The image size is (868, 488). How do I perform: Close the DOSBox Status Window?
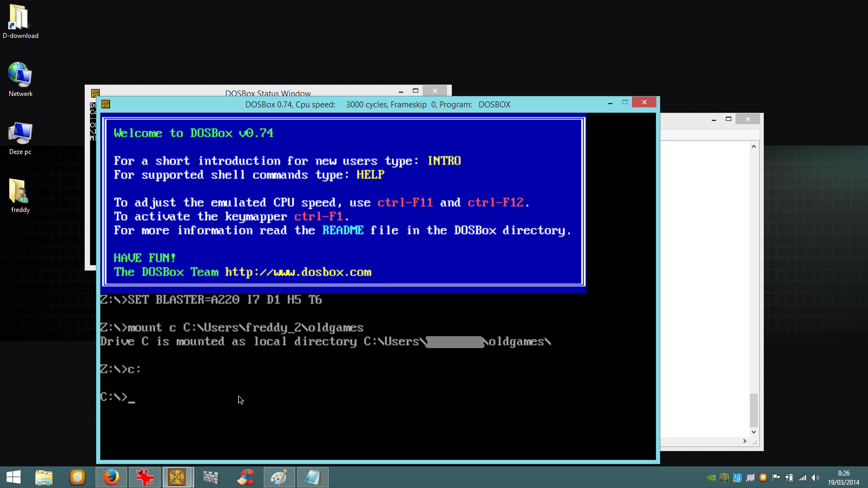(435, 91)
